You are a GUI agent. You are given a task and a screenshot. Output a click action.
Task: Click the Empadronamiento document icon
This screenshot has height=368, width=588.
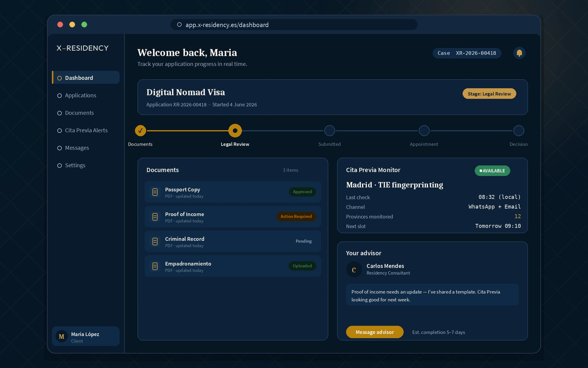point(155,266)
